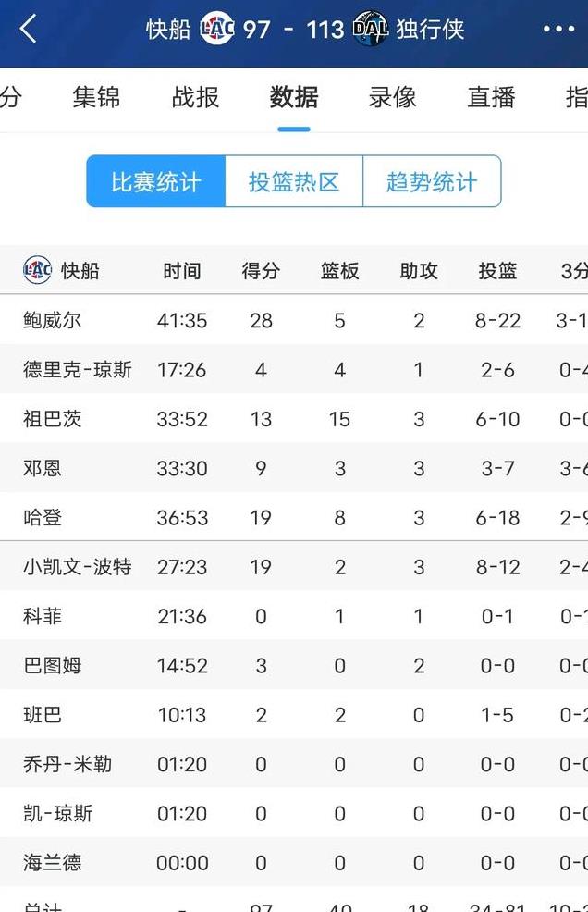588x912 pixels.
Task: Open player 鲍威尔 details
Action: [x=53, y=320]
